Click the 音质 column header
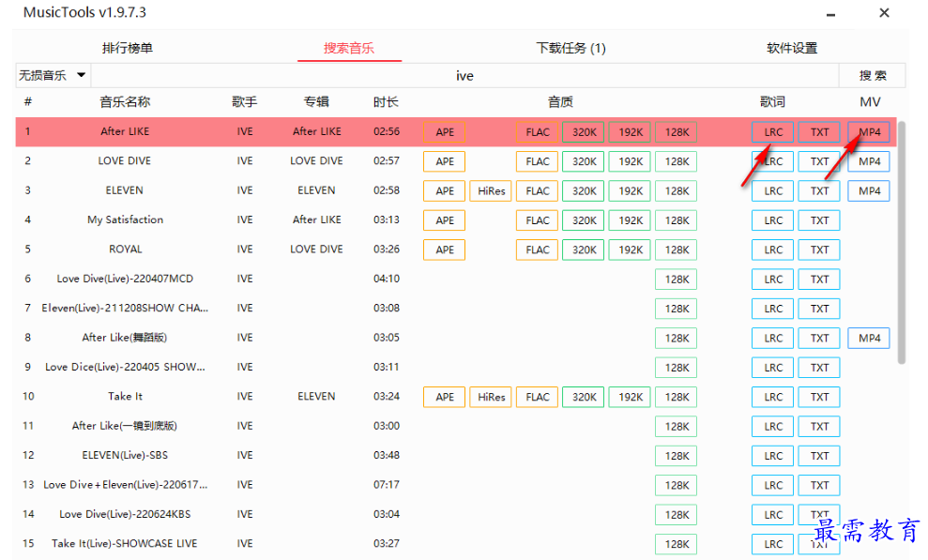 (x=560, y=101)
